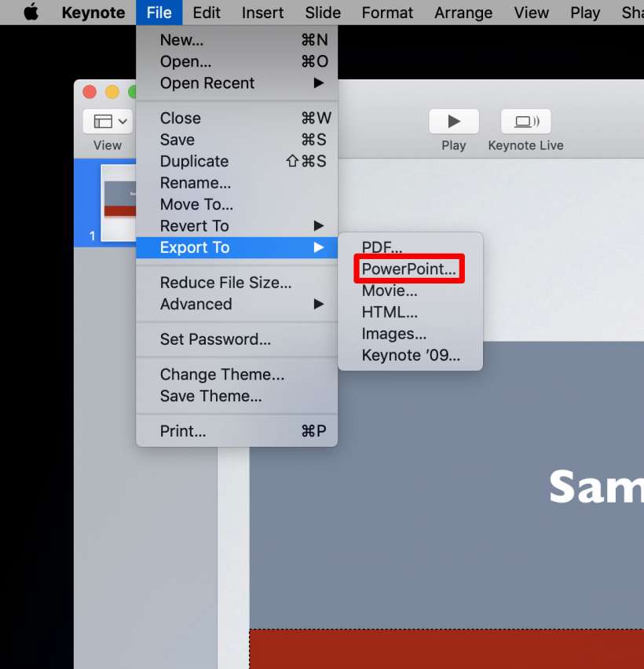Click the Play toolbar button
The height and width of the screenshot is (669, 644).
tap(454, 122)
